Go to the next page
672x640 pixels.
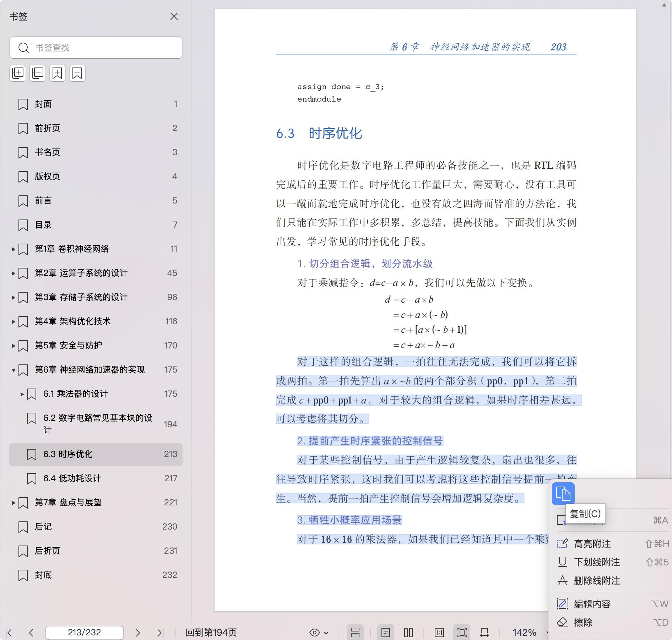click(x=138, y=633)
